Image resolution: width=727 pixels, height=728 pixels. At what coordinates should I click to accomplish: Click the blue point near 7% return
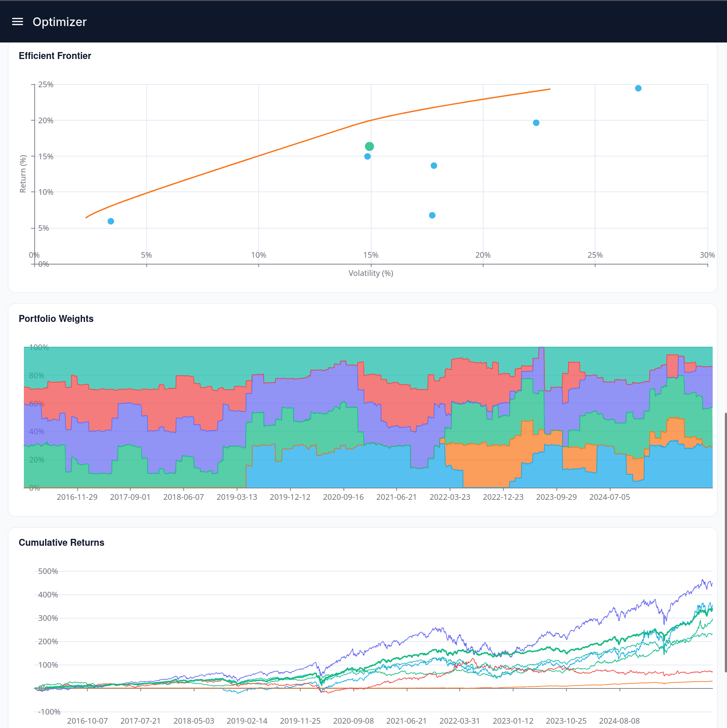pyautogui.click(x=432, y=215)
